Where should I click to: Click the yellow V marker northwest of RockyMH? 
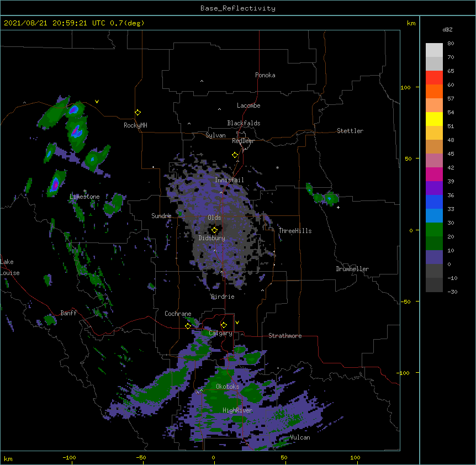click(x=97, y=102)
